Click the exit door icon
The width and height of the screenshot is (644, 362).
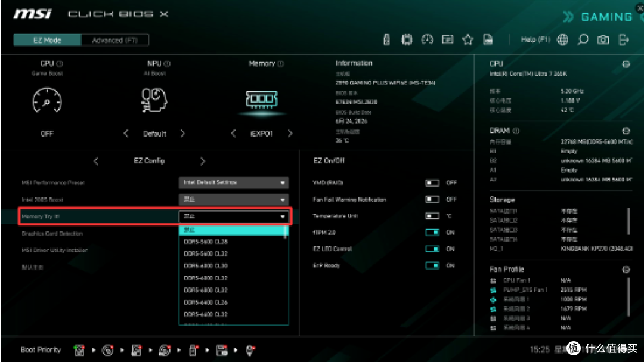point(624,40)
